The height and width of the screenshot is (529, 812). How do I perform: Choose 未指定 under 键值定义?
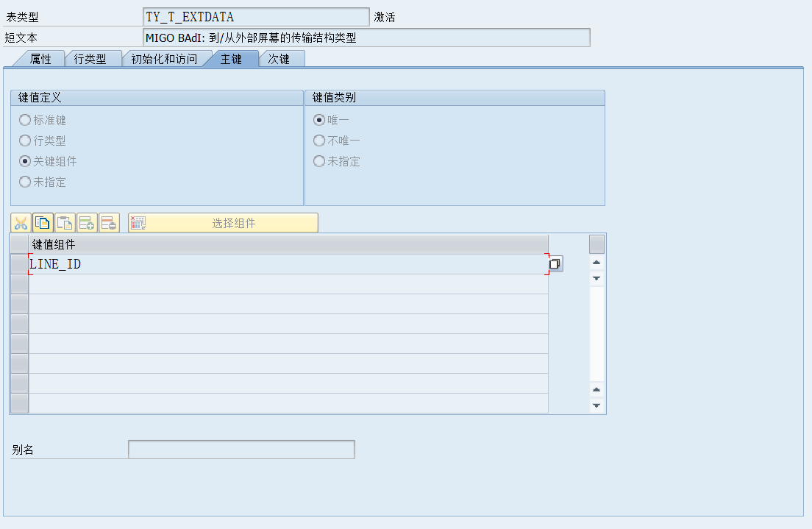tap(25, 182)
